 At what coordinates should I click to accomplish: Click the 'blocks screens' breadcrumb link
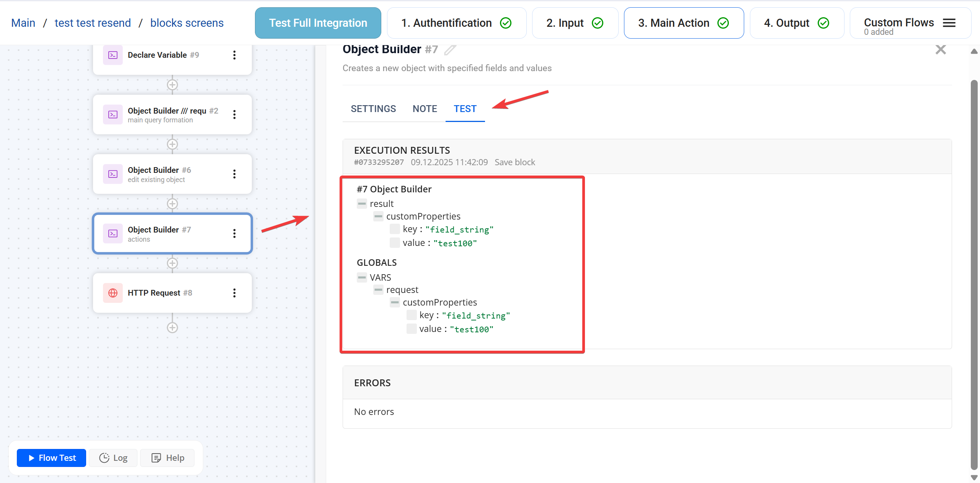pos(187,23)
